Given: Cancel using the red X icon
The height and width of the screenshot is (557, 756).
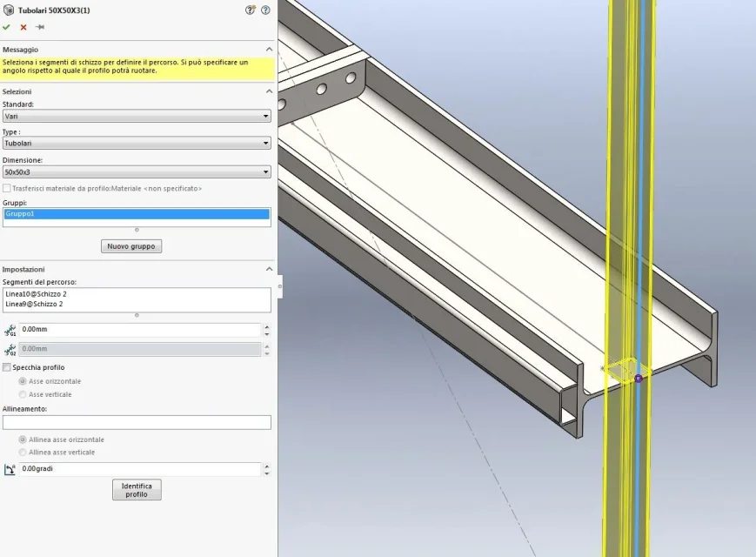Looking at the screenshot, I should 23,28.
